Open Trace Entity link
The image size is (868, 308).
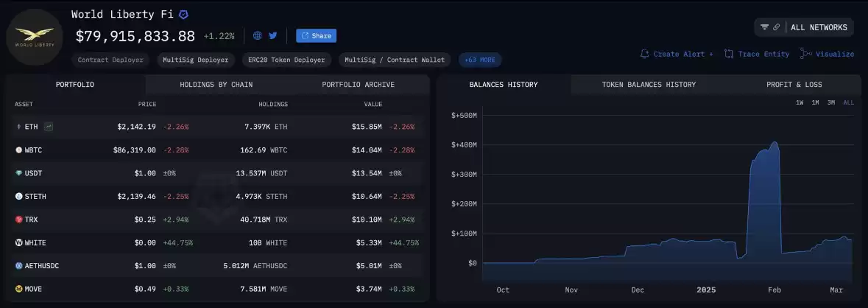tap(763, 54)
